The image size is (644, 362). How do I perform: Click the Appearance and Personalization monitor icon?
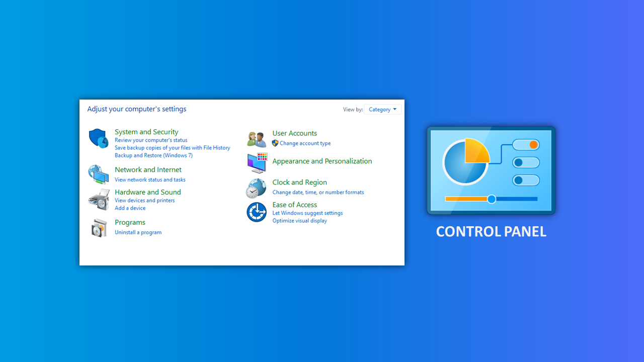(257, 163)
